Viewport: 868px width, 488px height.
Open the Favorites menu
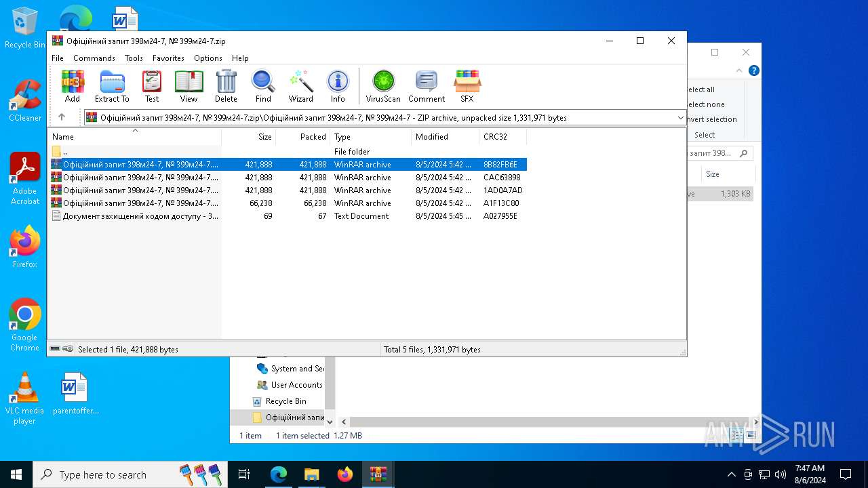(x=168, y=58)
